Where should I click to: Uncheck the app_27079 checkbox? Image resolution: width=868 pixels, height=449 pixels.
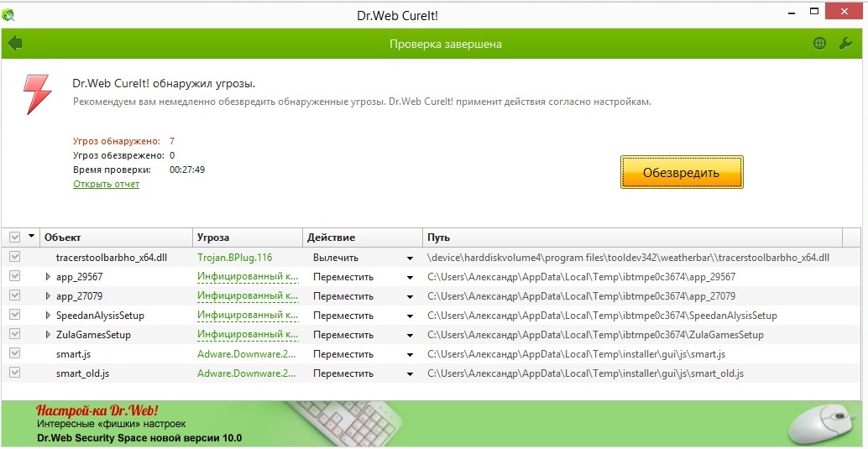pyautogui.click(x=15, y=295)
